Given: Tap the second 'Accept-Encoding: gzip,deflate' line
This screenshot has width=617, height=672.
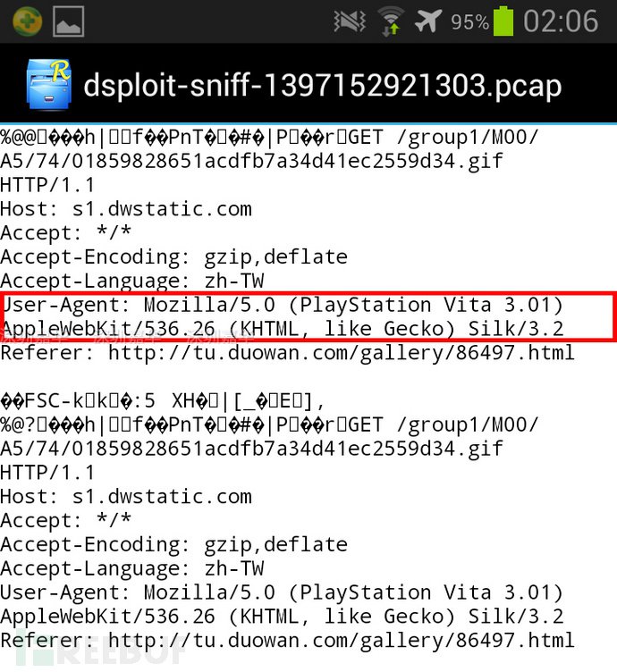Looking at the screenshot, I should point(173,545).
